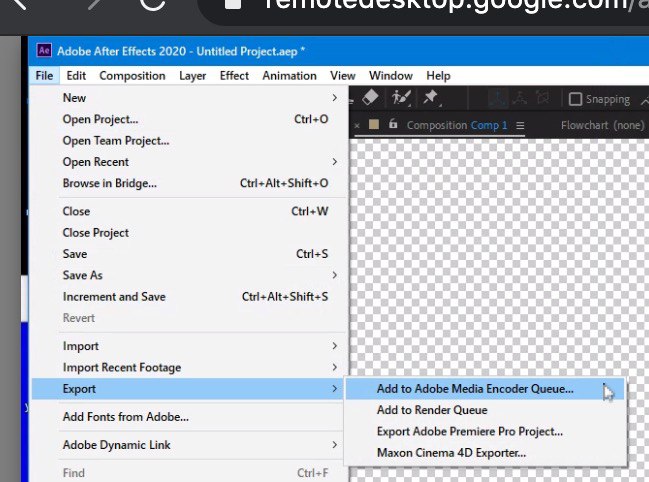Open the View menu
Screen dimensions: 649x482
(343, 76)
